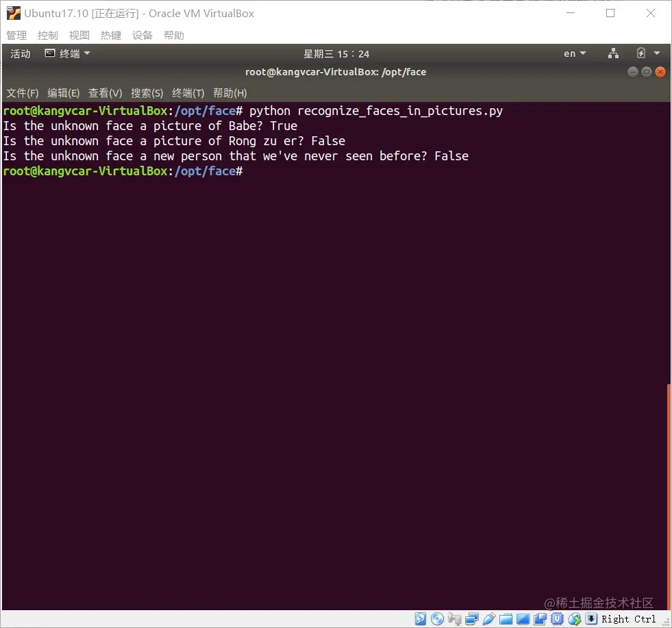This screenshot has width=672, height=628.
Task: Maximize the VirtualBox window
Action: (x=610, y=13)
